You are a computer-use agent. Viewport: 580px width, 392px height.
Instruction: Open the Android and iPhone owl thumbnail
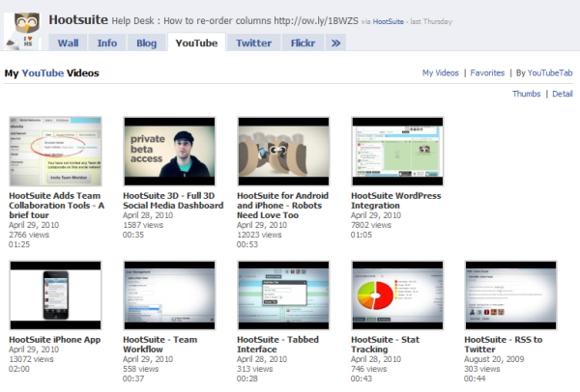(x=283, y=152)
